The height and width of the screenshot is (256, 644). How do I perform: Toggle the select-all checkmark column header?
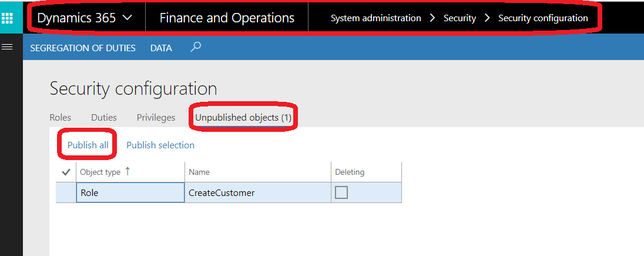[x=66, y=172]
